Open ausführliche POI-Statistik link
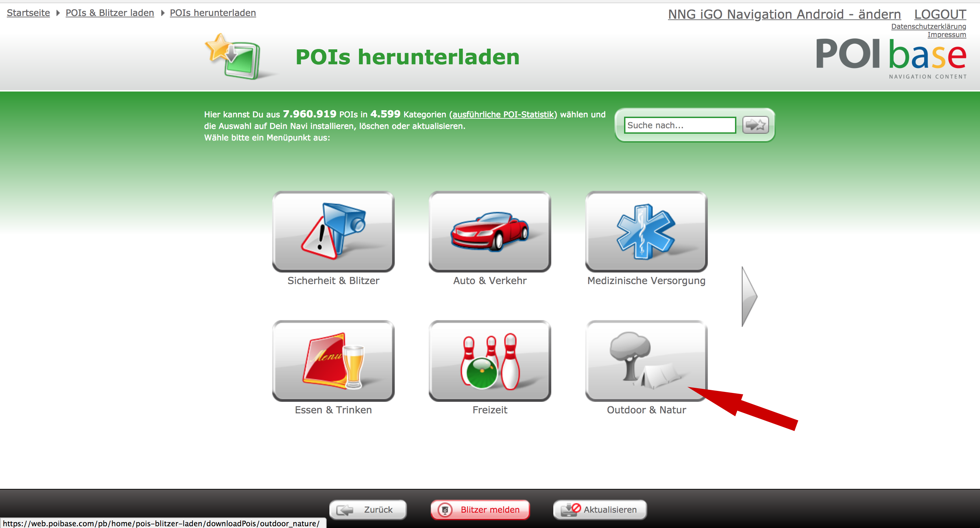The height and width of the screenshot is (528, 980). (x=503, y=115)
